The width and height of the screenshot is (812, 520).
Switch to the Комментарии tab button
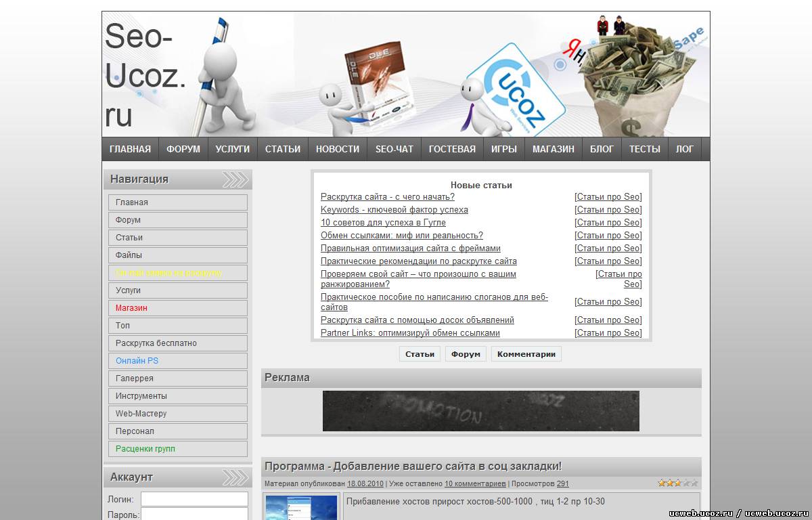pos(526,354)
